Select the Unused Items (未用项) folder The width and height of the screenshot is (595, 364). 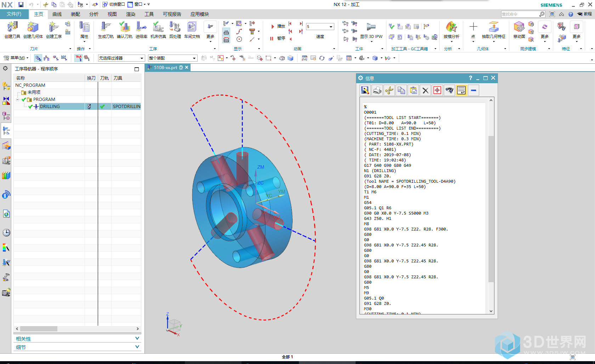31,92
